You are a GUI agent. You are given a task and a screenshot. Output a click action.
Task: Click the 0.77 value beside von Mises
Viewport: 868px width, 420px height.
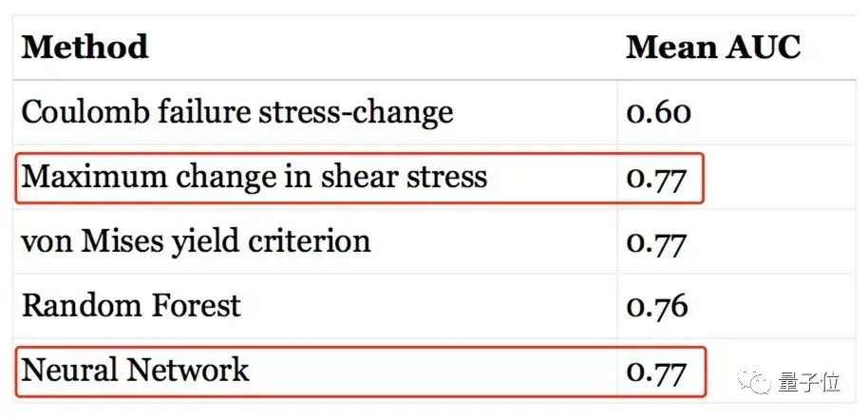(x=656, y=241)
